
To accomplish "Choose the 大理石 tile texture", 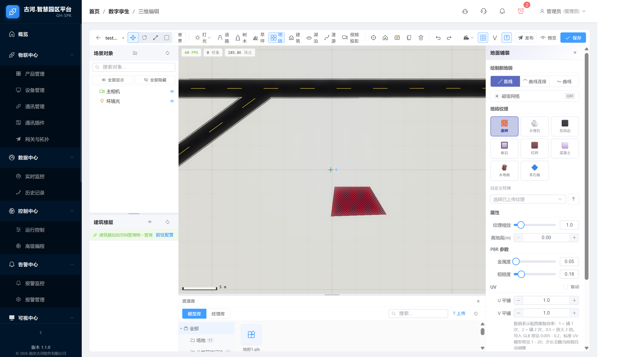I will click(x=535, y=126).
